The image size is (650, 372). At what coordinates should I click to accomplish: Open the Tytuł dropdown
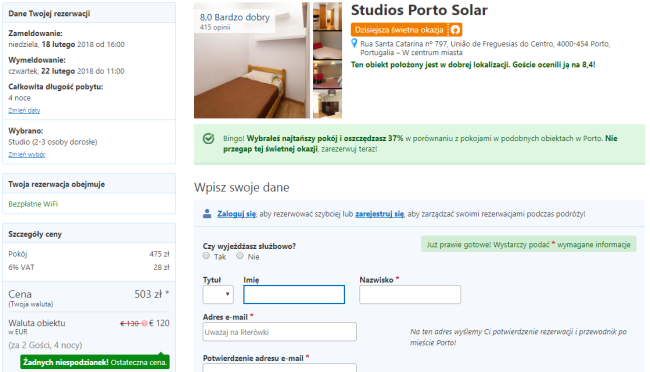click(x=218, y=294)
